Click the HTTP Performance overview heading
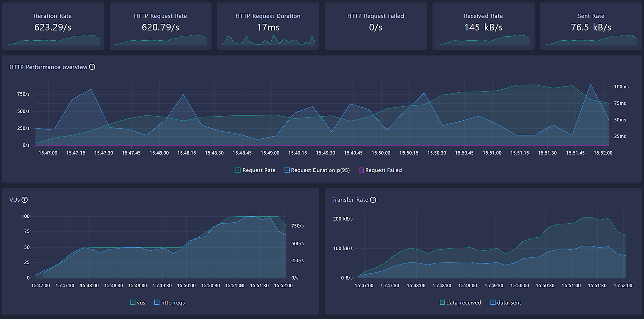644x319 pixels. 48,67
